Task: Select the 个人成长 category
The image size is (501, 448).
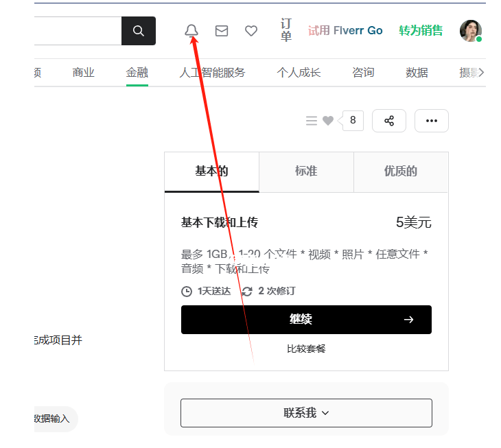Action: [x=299, y=73]
